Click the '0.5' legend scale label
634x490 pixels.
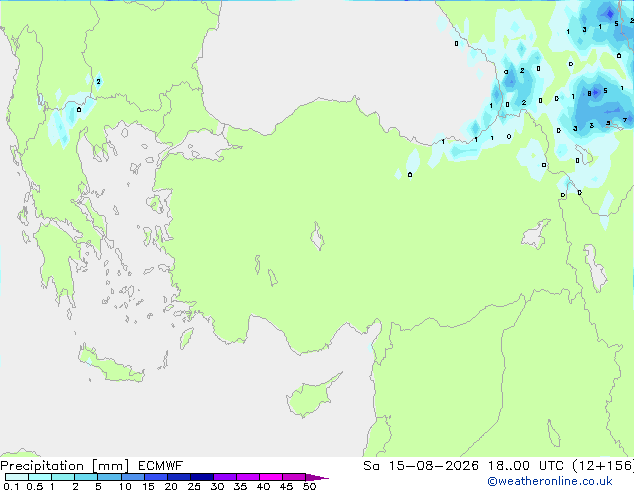click(x=34, y=486)
